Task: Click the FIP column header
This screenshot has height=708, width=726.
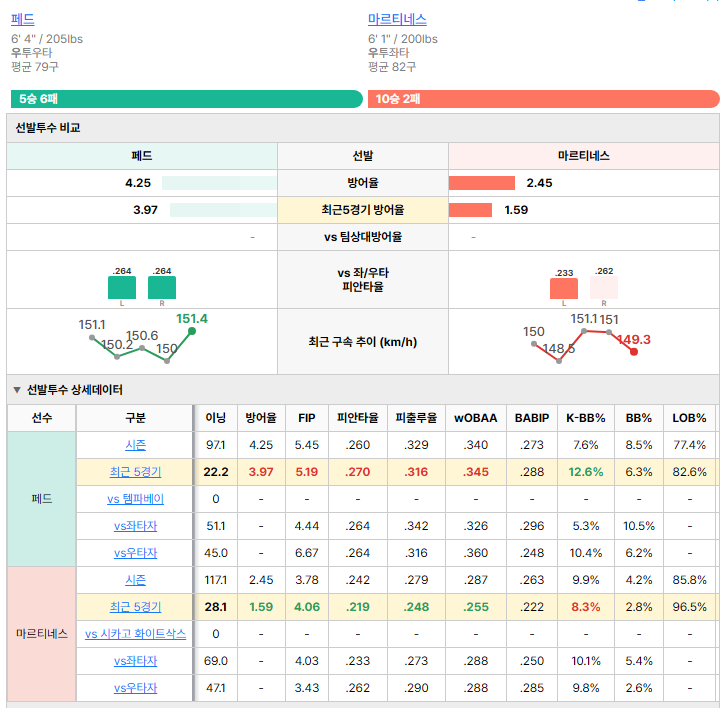Action: 307,418
